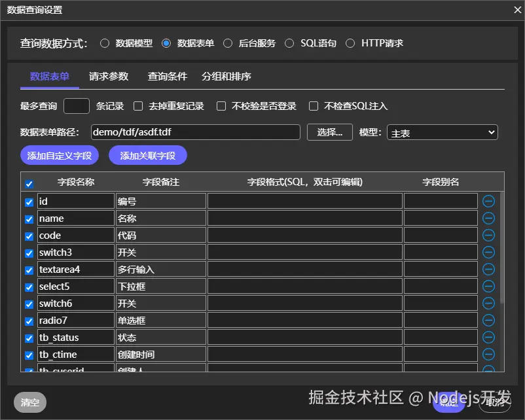Screen dimensions: 525x420
Task: Remove the name field row
Action: click(488, 219)
